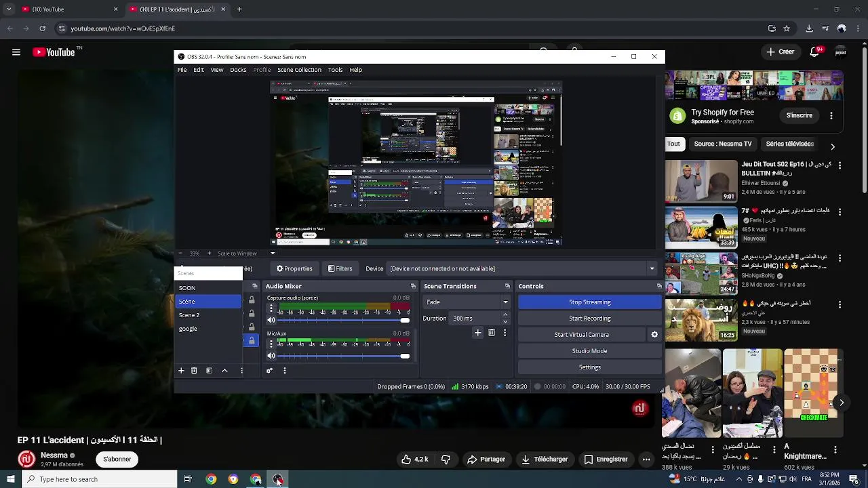Open Windows Task View
The height and width of the screenshot is (488, 868).
[x=188, y=479]
